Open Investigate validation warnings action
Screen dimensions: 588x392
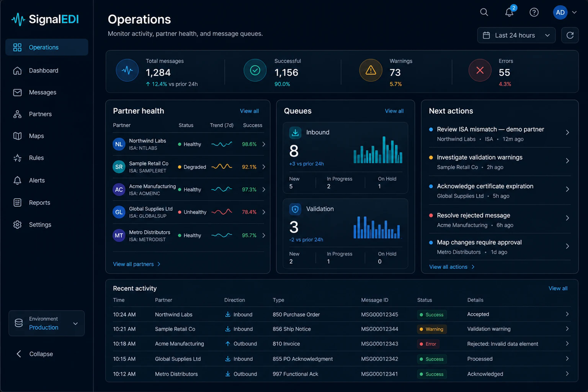point(499,162)
